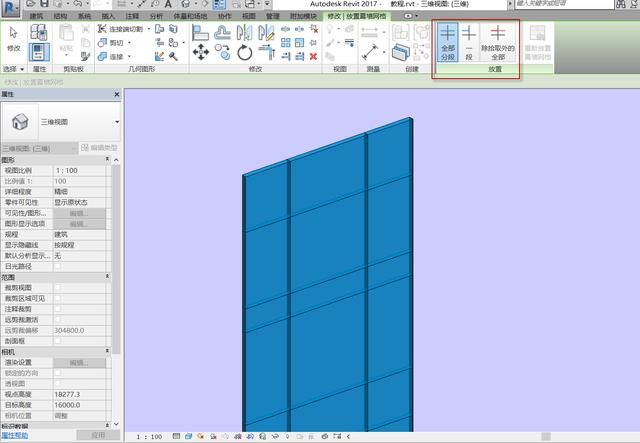640x443 pixels.
Task: Toggle the 裁剪视图 checkbox
Action: pyautogui.click(x=58, y=287)
